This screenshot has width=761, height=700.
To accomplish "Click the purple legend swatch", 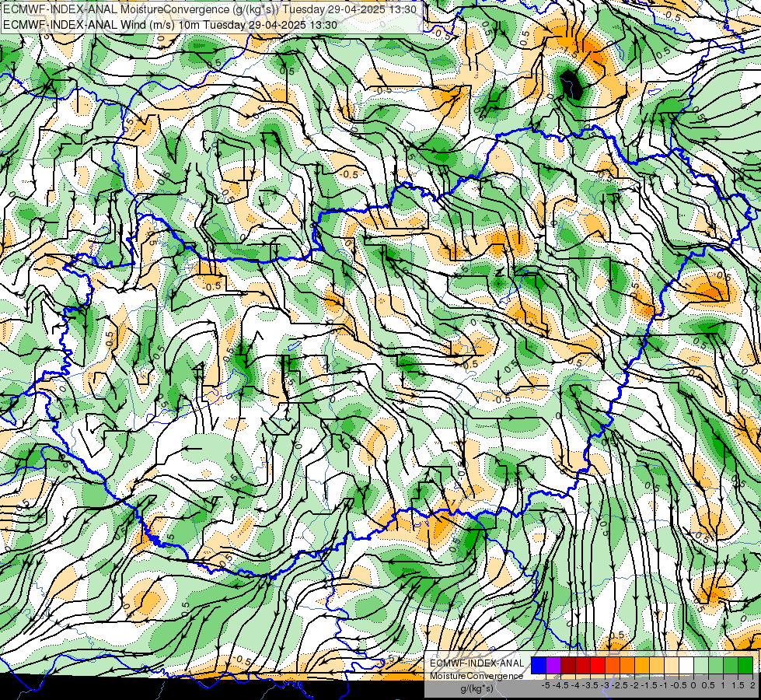I will [x=553, y=665].
